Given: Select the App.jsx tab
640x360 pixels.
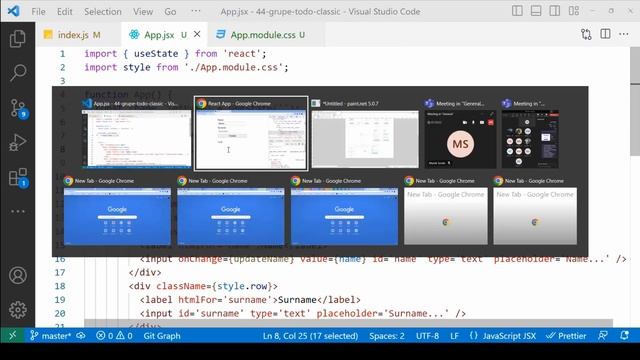Looking at the screenshot, I should tap(159, 35).
